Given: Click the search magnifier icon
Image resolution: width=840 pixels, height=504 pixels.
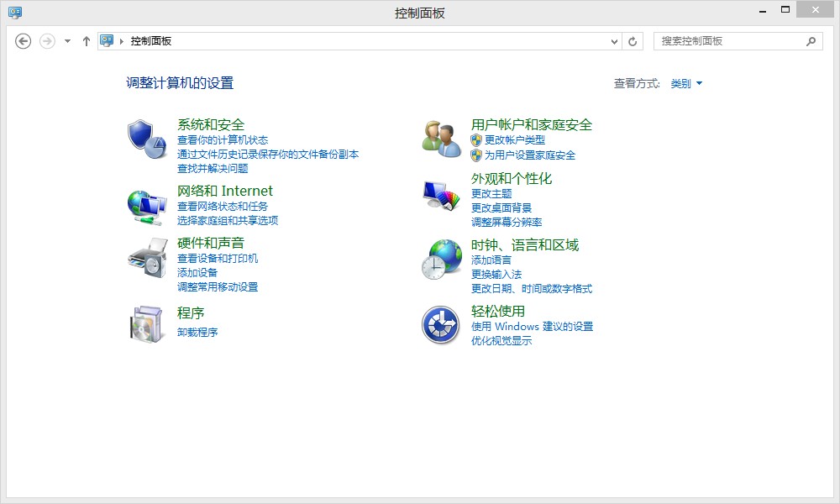Looking at the screenshot, I should tap(811, 40).
